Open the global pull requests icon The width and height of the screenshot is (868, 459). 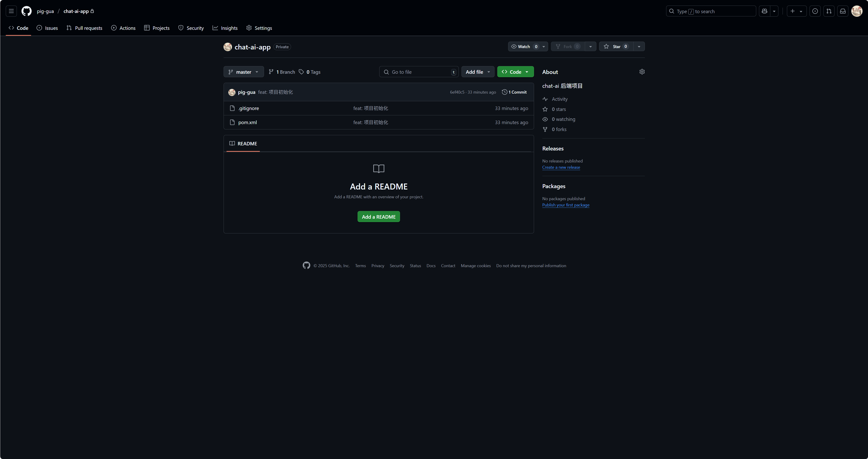tap(829, 11)
